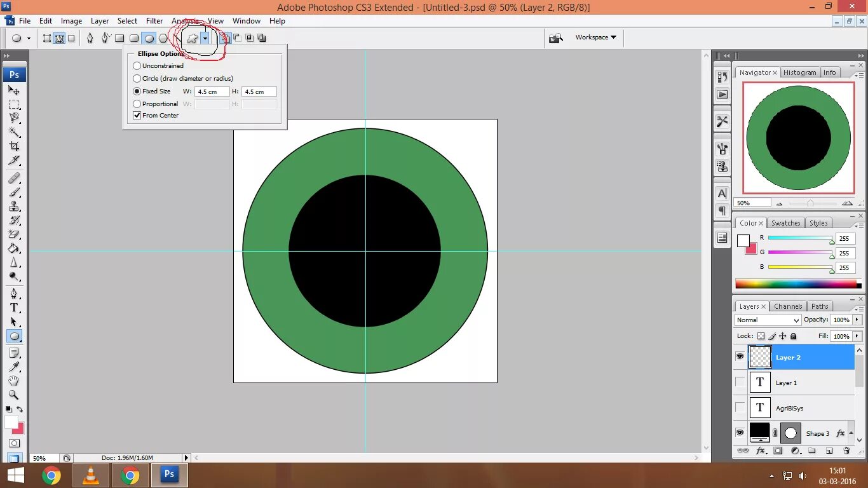Viewport: 868px width, 488px height.
Task: Choose the Rounded Rectangle shape in options bar
Action: coord(134,38)
